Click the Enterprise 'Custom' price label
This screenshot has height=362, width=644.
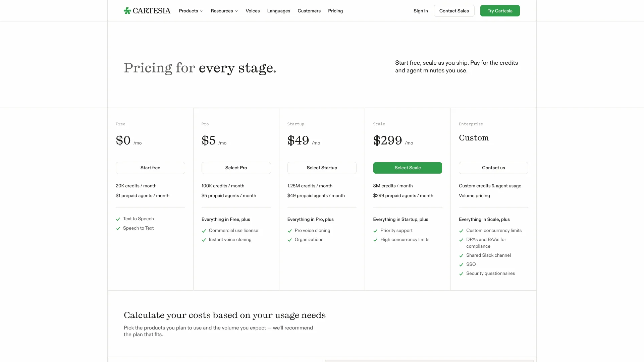(474, 138)
